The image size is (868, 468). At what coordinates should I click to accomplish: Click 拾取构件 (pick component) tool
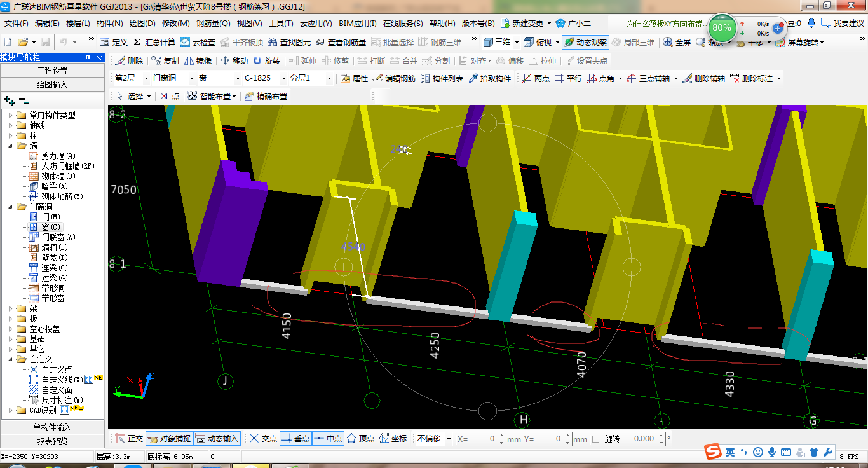490,78
